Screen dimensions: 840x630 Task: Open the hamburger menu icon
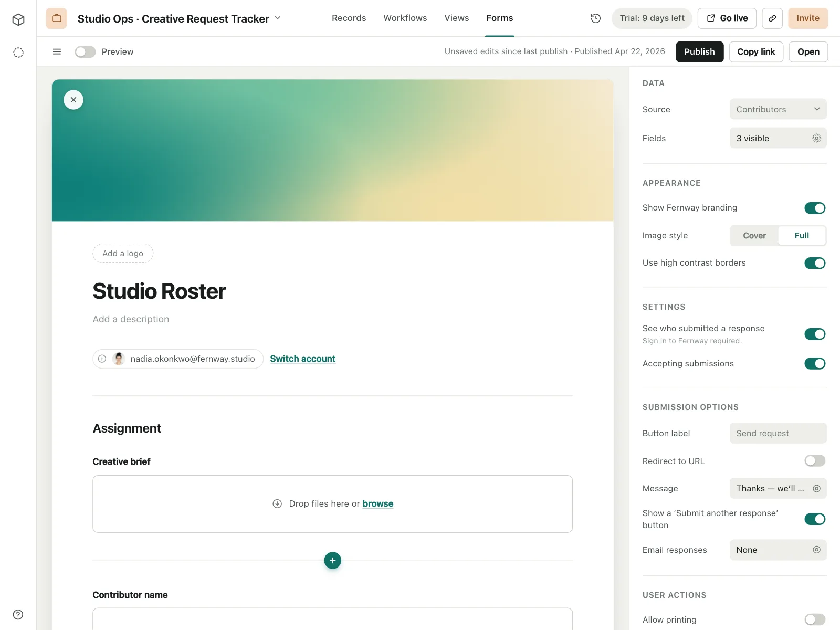57,51
